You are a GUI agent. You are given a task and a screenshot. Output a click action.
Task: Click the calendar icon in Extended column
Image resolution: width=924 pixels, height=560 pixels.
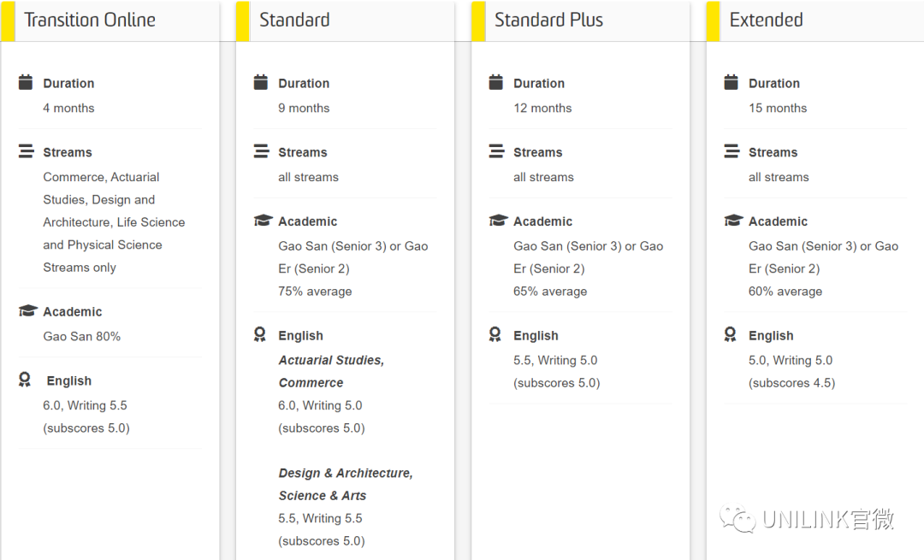[x=731, y=82]
